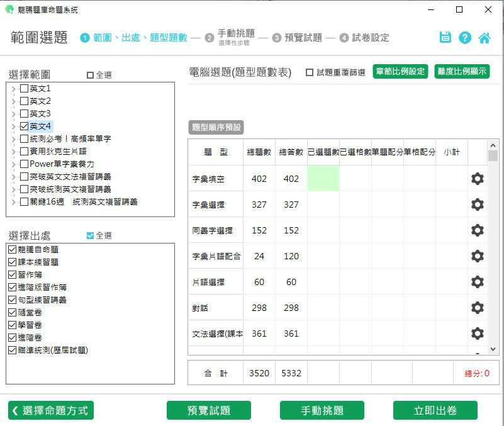504x426 pixels.
Task: Click 難度比例顯示 button
Action: [462, 71]
